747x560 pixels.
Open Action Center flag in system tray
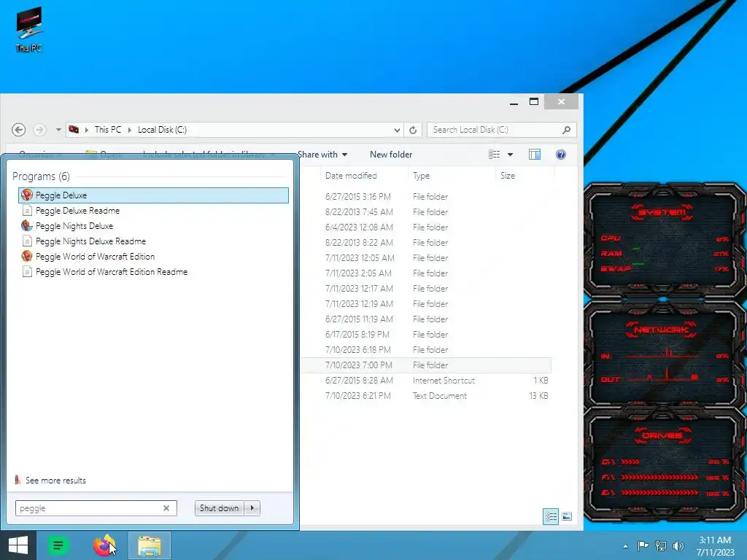click(x=643, y=546)
